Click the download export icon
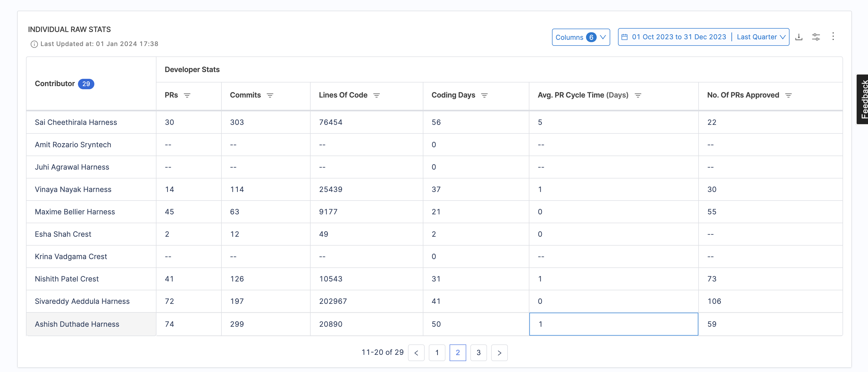 [799, 37]
